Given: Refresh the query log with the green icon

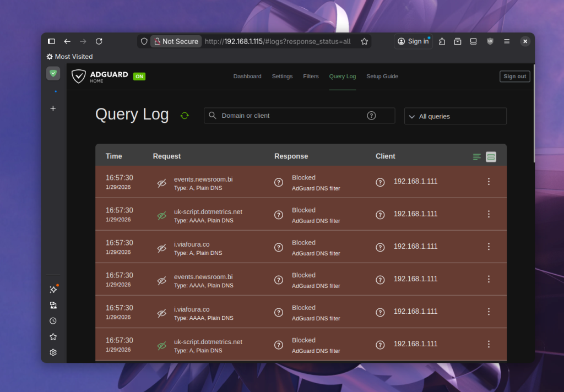Looking at the screenshot, I should (185, 116).
